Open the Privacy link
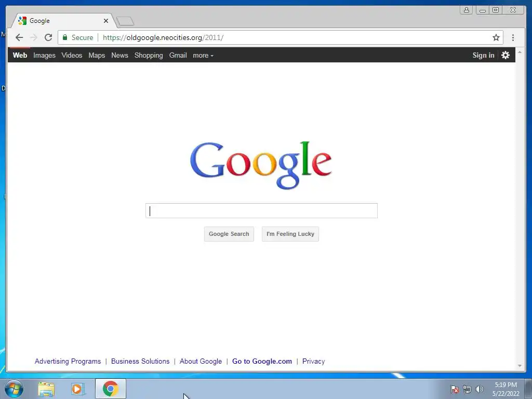The image size is (532, 399). pos(313,362)
